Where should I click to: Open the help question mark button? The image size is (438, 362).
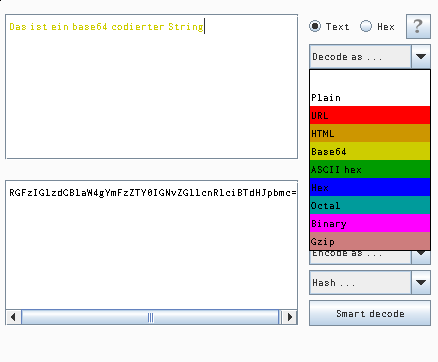[418, 26]
